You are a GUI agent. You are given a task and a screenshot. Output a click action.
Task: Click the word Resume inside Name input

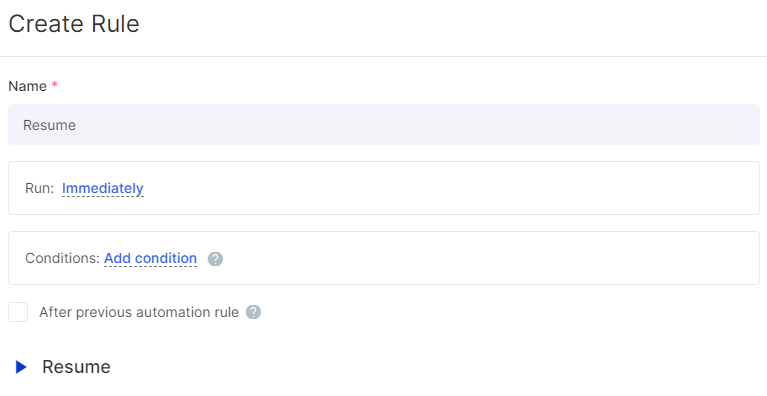click(x=49, y=125)
